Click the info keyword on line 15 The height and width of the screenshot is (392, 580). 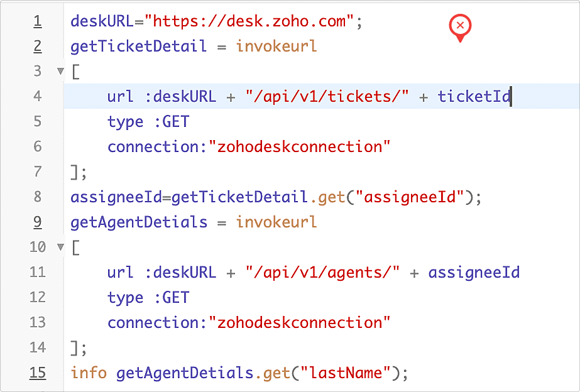pyautogui.click(x=89, y=373)
